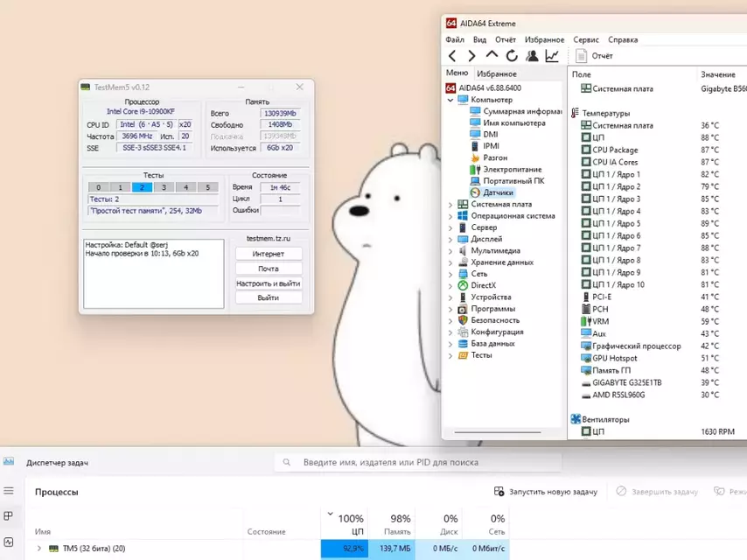The image size is (747, 560).
Task: Select Разгон in the AIDA64 tree
Action: [x=489, y=157]
